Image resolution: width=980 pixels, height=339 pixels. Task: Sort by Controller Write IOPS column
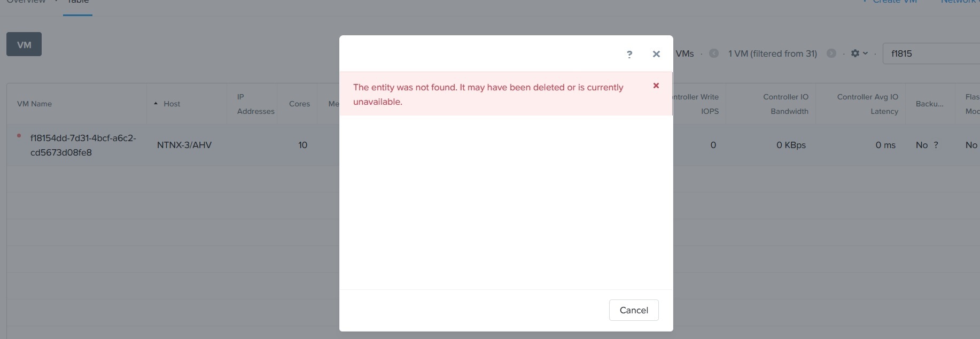tap(696, 104)
